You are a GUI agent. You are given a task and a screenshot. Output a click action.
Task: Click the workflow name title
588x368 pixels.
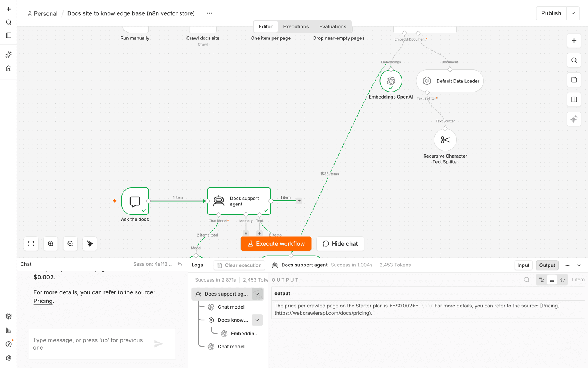click(x=131, y=13)
